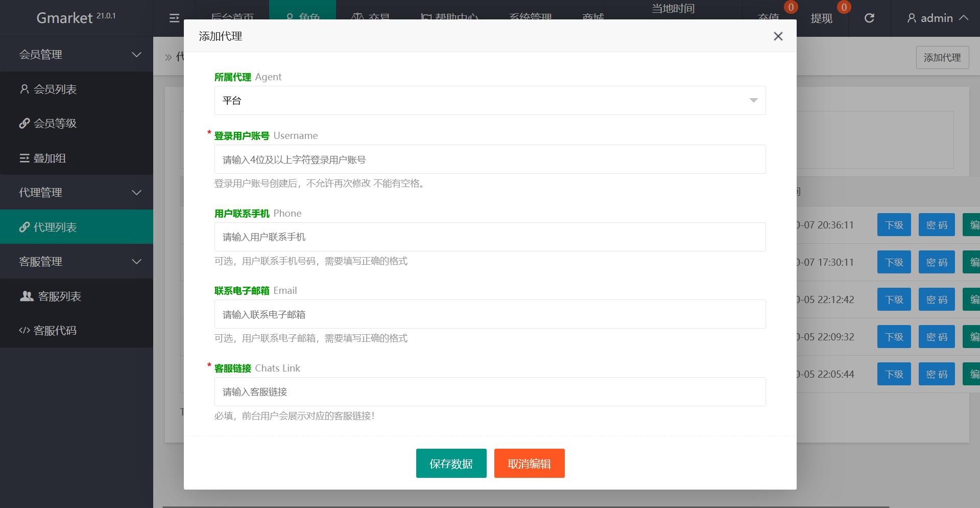
Task: Focus the 客服链接 Chats Link field
Action: point(489,392)
